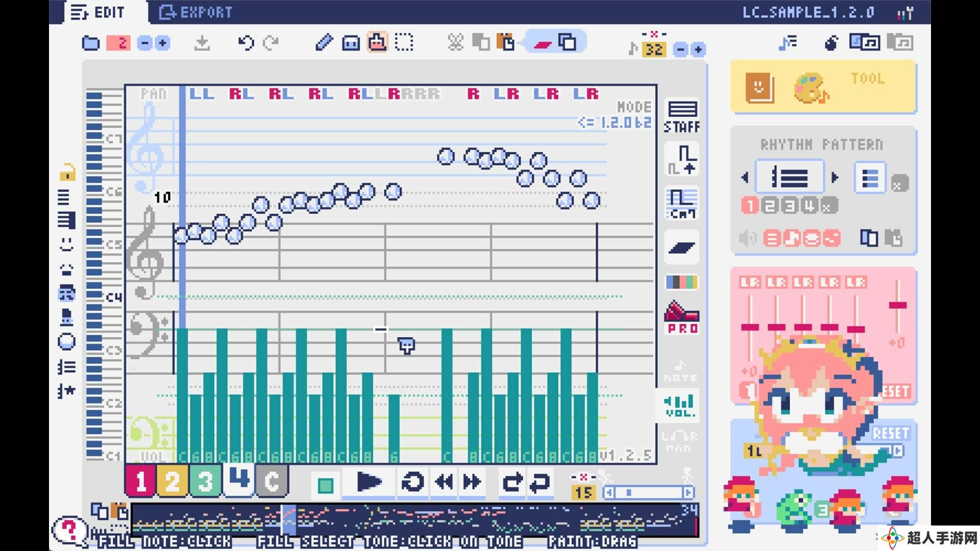
Task: Toggle mute button in rhythm pattern
Action: [749, 238]
